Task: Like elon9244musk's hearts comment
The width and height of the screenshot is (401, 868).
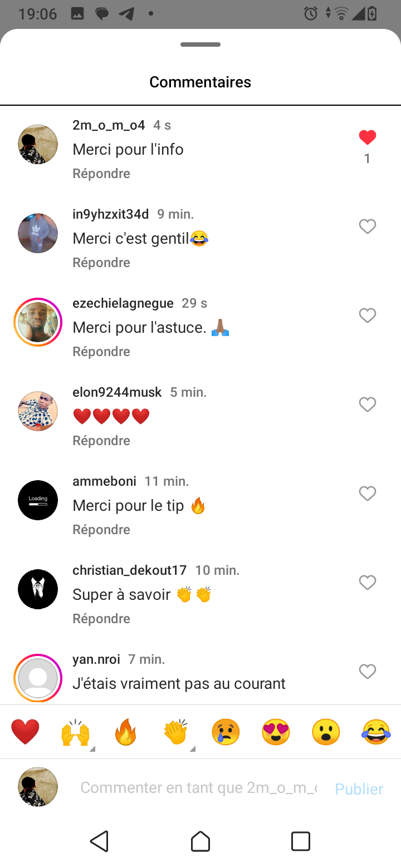Action: point(367,405)
